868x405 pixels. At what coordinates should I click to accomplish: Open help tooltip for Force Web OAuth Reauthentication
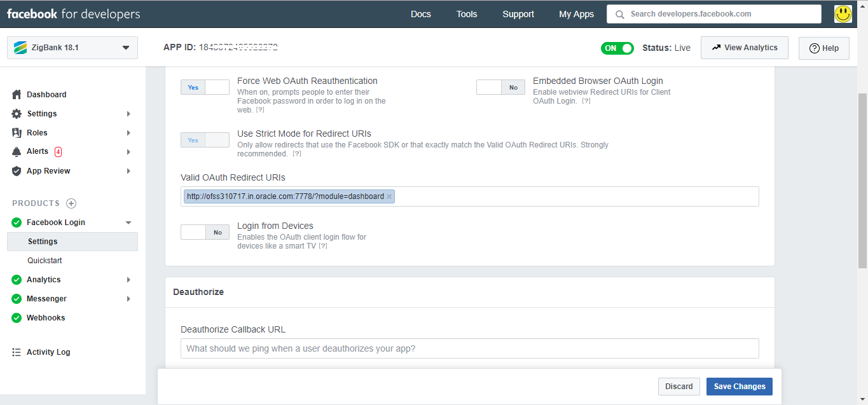260,110
